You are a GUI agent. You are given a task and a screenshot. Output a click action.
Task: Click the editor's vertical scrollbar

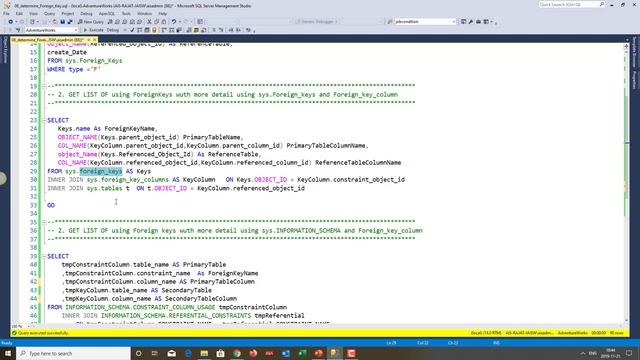pos(627,184)
